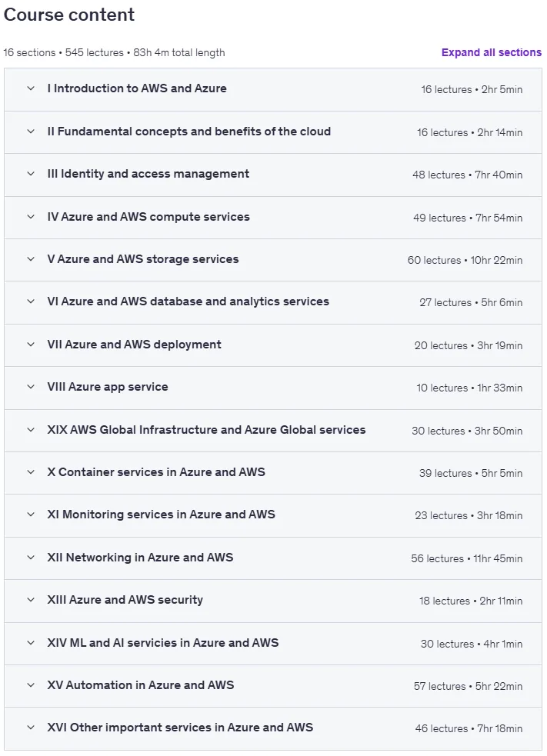Screen dimensions: 547x756
Task: Click chevron next to XI Monitoring services
Action: click(31, 515)
